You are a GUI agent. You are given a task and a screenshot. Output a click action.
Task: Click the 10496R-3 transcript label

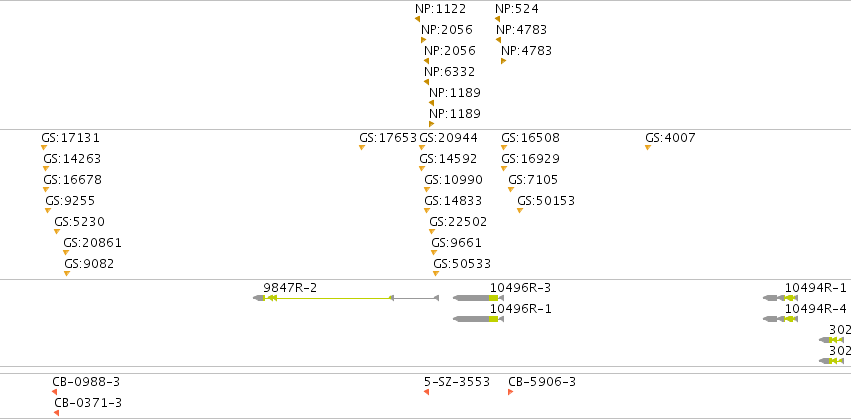tap(520, 288)
